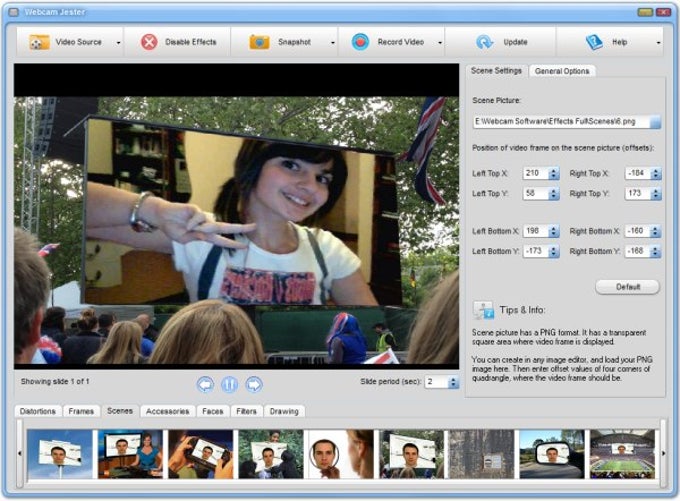Expand the Record Video dropdown arrow
Viewport: 680px width, 501px height.
point(440,43)
